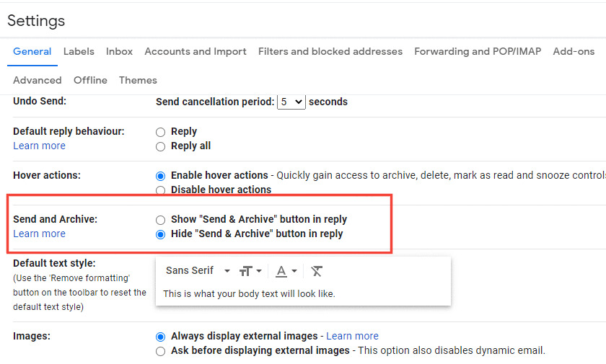Click Learn more under Send and Archive

[x=40, y=234]
